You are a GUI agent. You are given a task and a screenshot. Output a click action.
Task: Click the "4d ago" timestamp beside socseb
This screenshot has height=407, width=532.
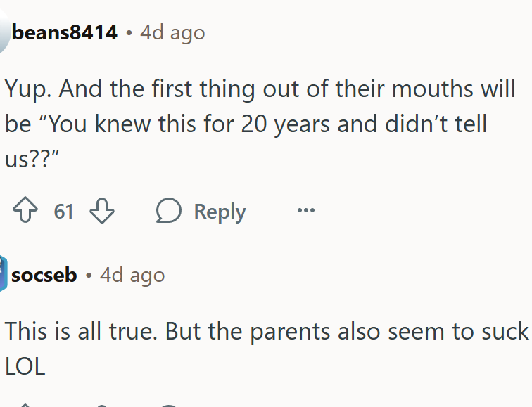tap(132, 275)
